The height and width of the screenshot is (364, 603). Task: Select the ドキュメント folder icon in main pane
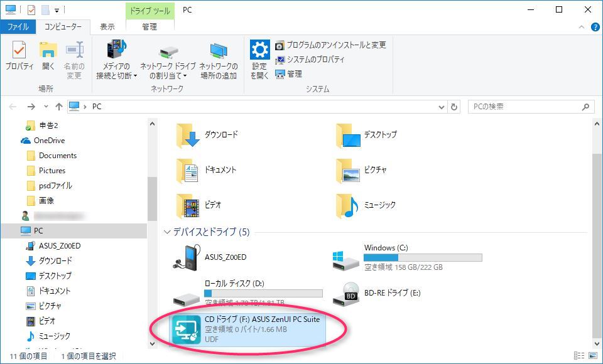coord(188,170)
